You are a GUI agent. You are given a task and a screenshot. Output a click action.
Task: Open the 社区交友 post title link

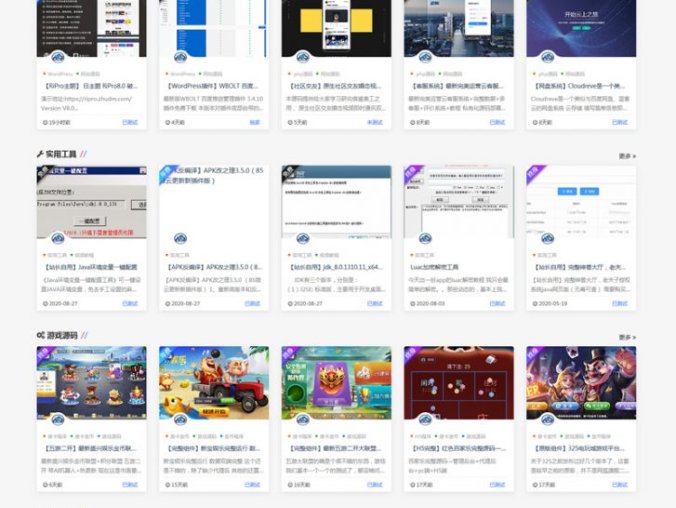334,86
